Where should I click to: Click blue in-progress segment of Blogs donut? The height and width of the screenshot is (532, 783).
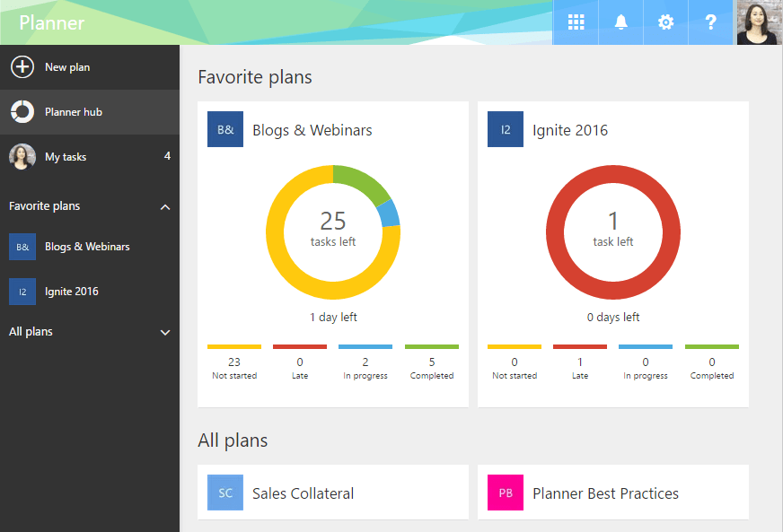389,214
